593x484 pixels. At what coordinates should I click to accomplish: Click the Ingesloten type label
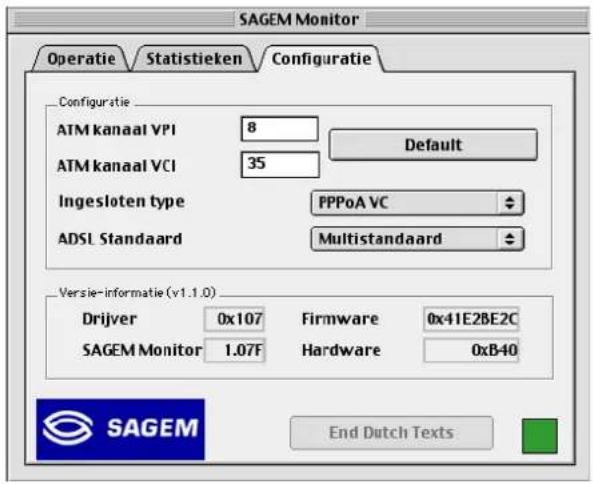[x=121, y=201]
